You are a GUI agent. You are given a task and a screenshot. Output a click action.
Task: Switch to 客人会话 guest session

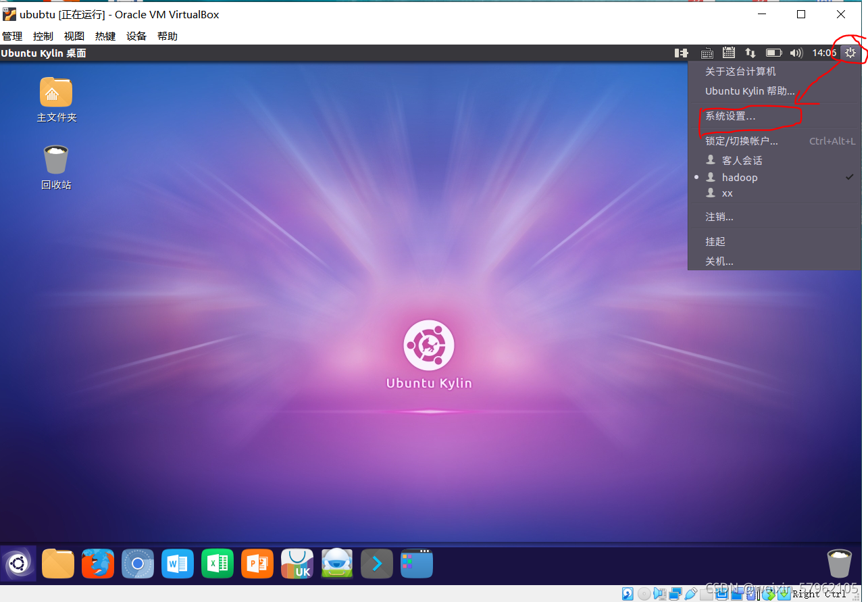click(774, 161)
